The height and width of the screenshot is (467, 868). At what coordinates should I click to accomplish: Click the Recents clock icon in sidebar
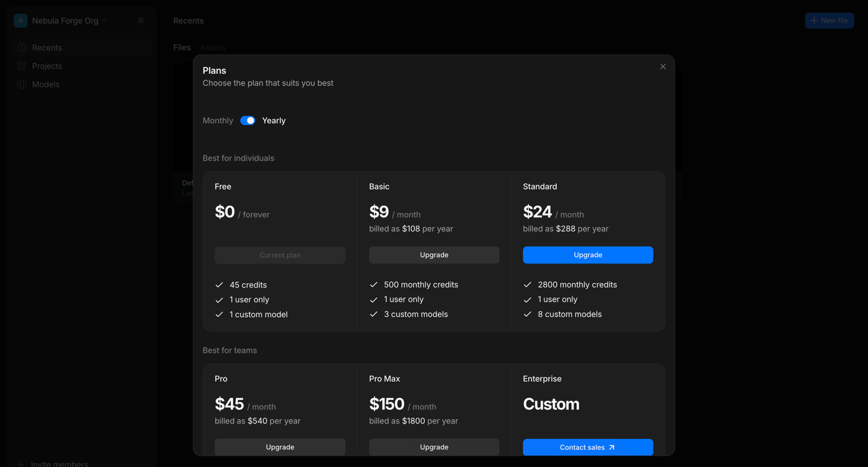(x=22, y=48)
